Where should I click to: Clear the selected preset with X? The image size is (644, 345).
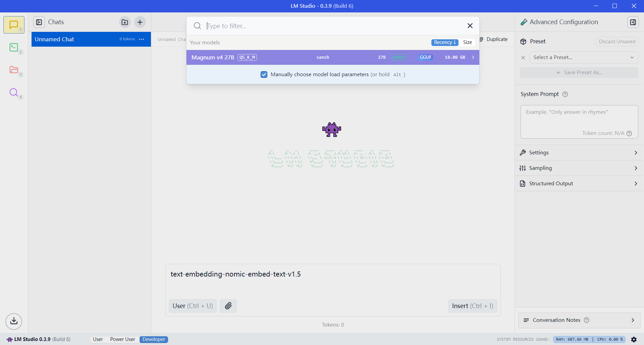pyautogui.click(x=523, y=58)
